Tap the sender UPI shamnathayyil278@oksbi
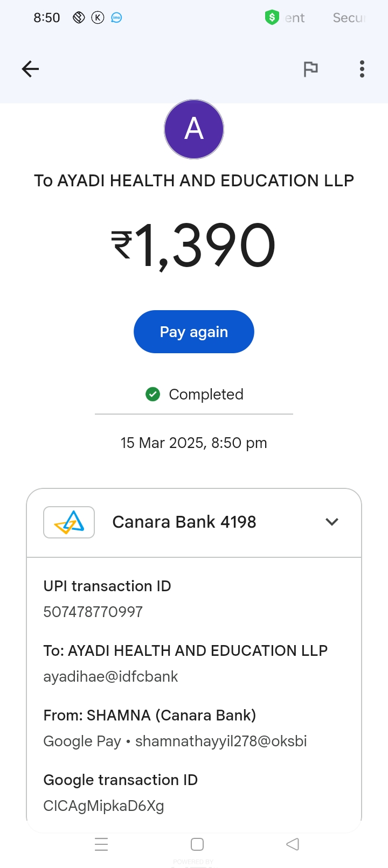 click(220, 741)
